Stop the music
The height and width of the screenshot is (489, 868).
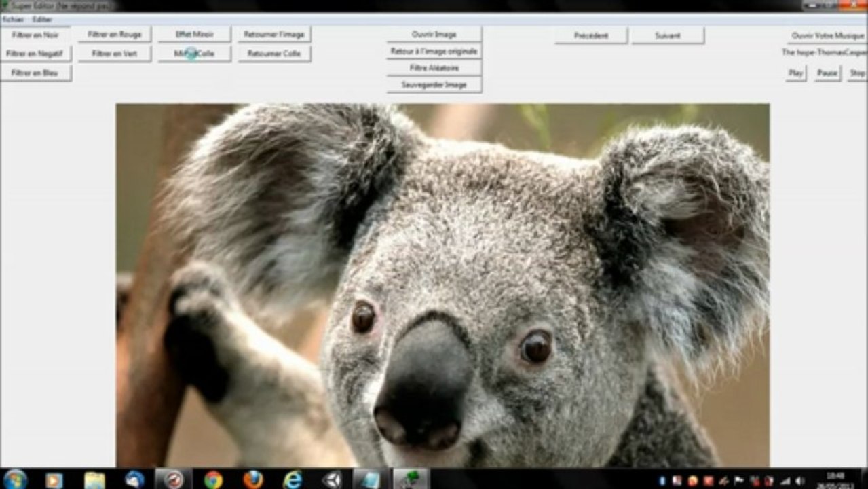(x=858, y=73)
